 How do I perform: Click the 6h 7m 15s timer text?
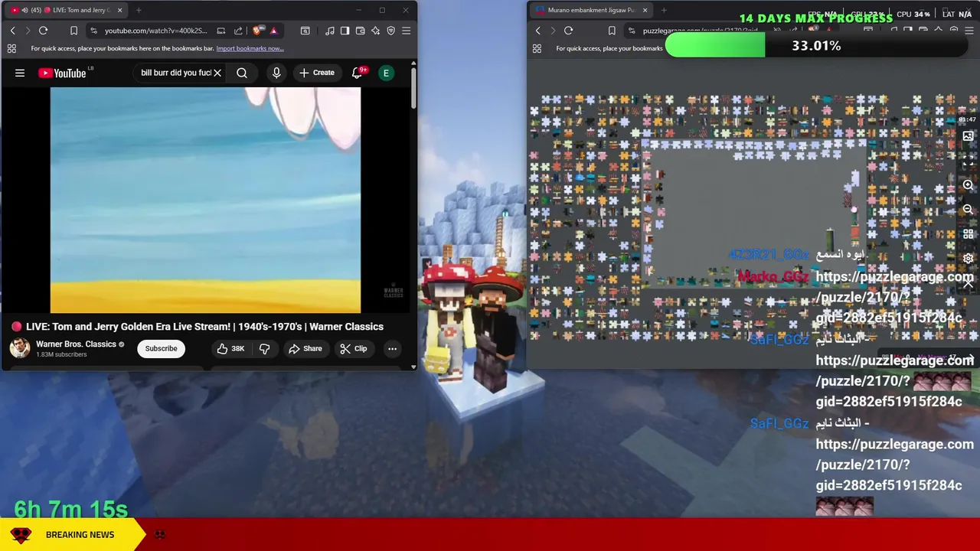click(x=71, y=509)
